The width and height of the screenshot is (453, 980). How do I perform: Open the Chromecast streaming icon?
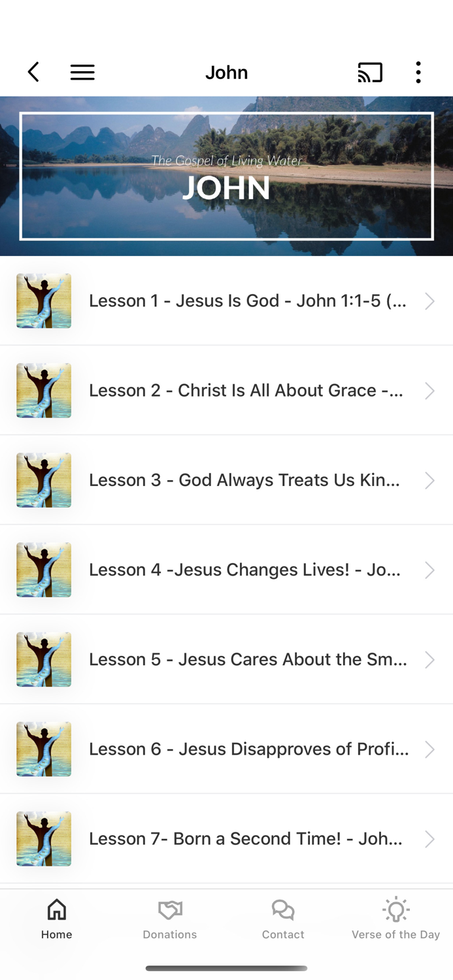point(370,72)
